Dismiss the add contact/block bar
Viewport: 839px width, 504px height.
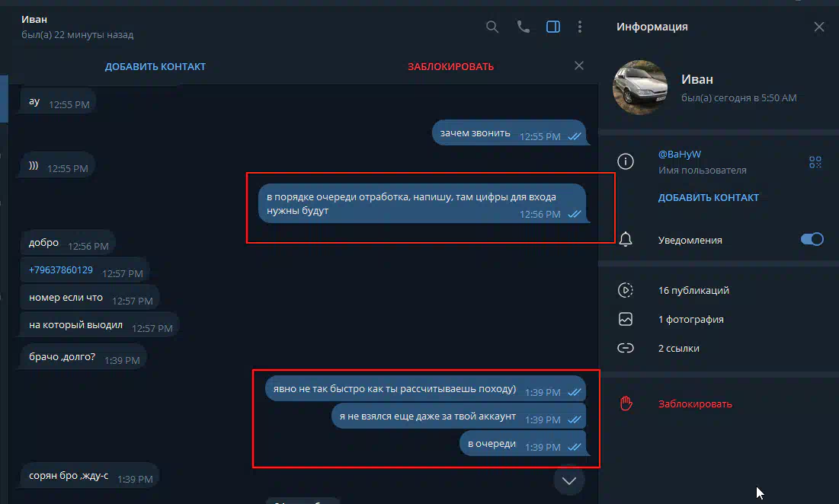click(x=579, y=65)
